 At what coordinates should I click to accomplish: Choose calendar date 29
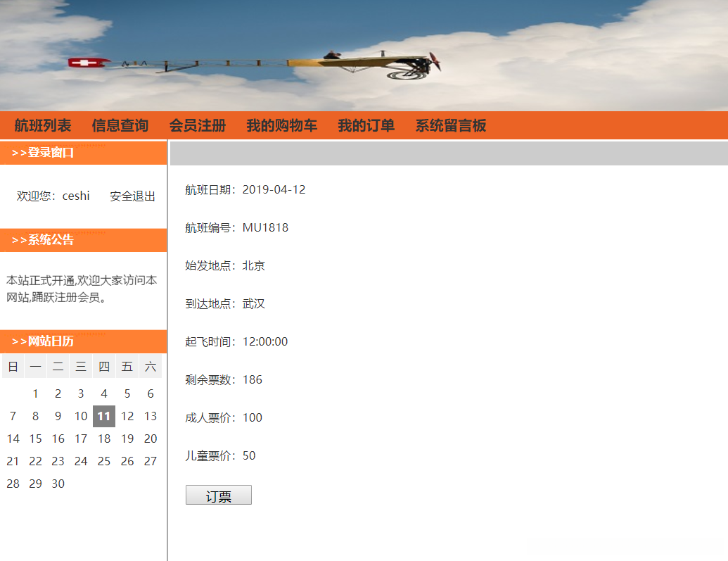tap(35, 484)
